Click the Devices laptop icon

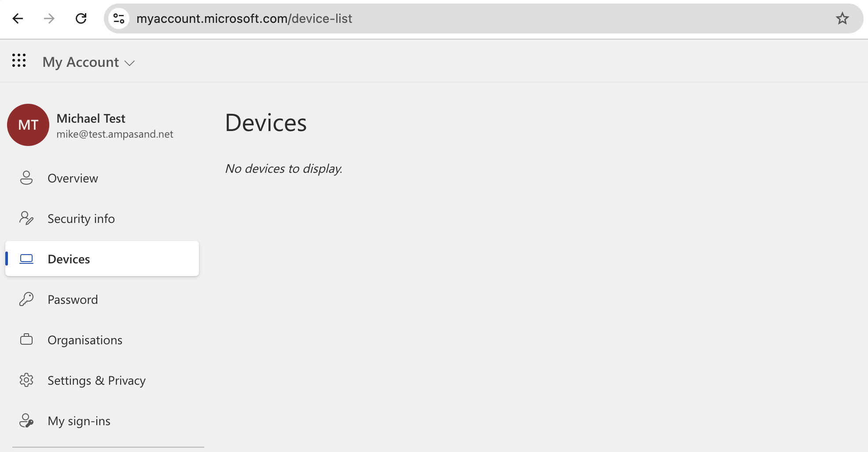coord(26,259)
